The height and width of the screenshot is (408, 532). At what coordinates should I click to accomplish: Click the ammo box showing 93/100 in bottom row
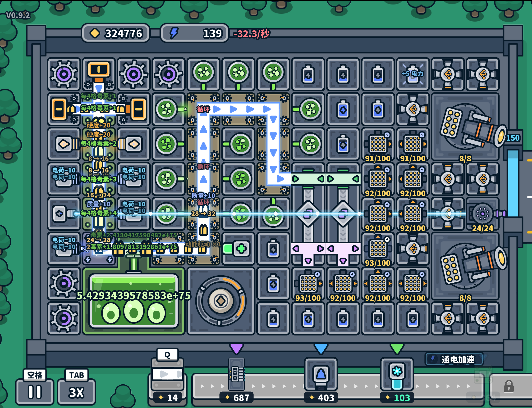click(x=308, y=284)
